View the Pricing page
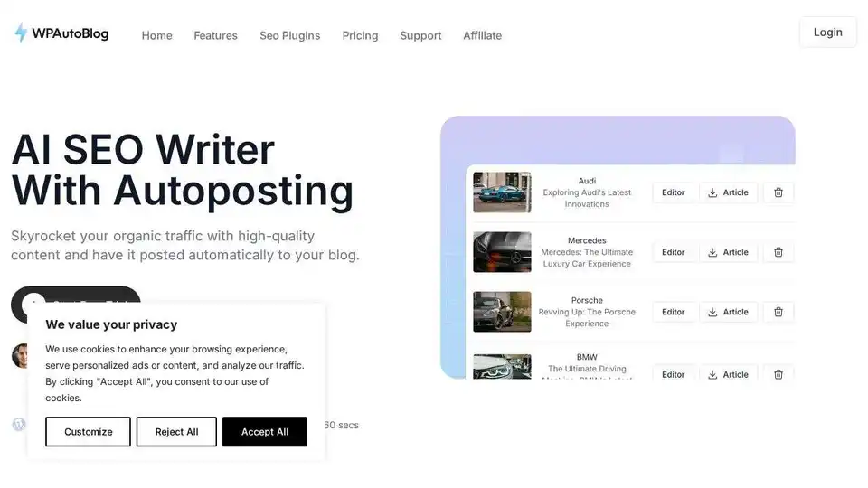 click(360, 35)
